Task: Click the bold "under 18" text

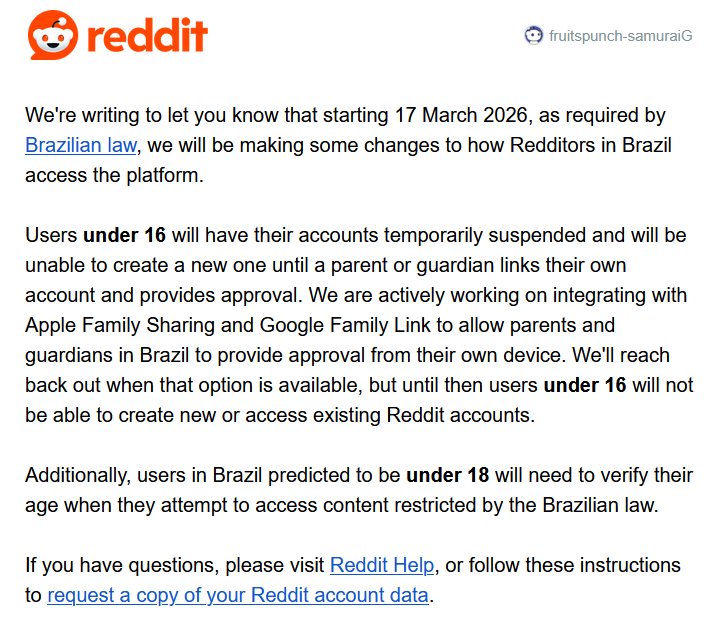Action: [447, 475]
